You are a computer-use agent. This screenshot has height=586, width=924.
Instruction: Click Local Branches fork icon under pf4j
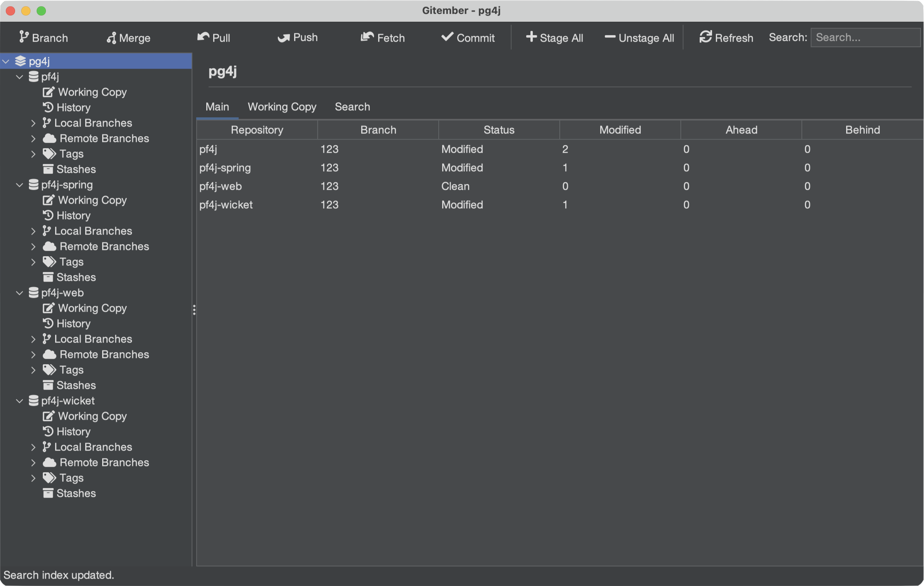tap(47, 123)
